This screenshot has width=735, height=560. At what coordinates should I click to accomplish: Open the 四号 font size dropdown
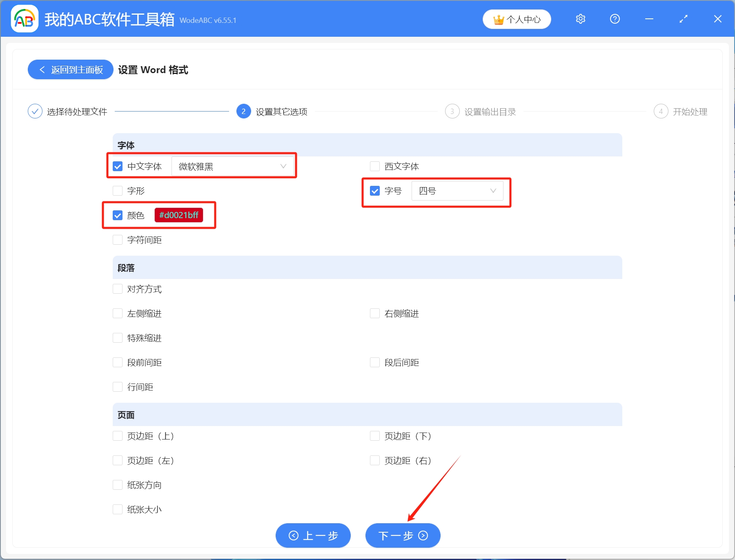pos(457,190)
